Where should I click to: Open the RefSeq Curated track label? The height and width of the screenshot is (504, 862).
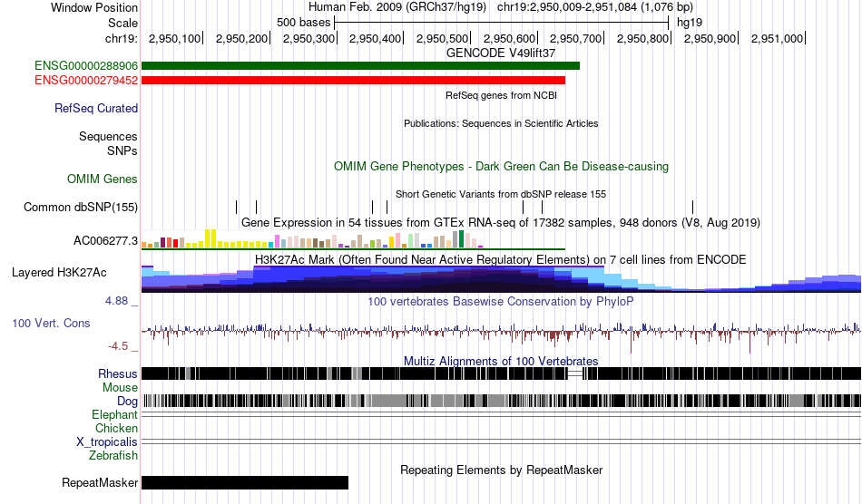[x=96, y=108]
